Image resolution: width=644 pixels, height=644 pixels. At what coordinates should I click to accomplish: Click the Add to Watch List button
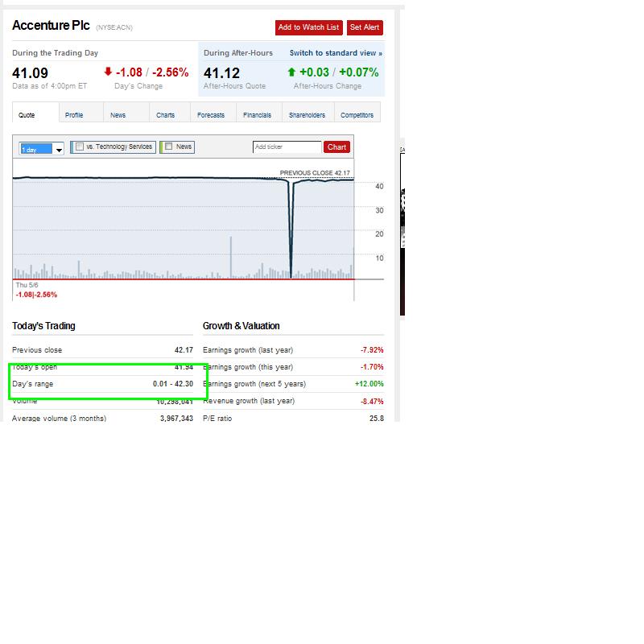click(308, 27)
